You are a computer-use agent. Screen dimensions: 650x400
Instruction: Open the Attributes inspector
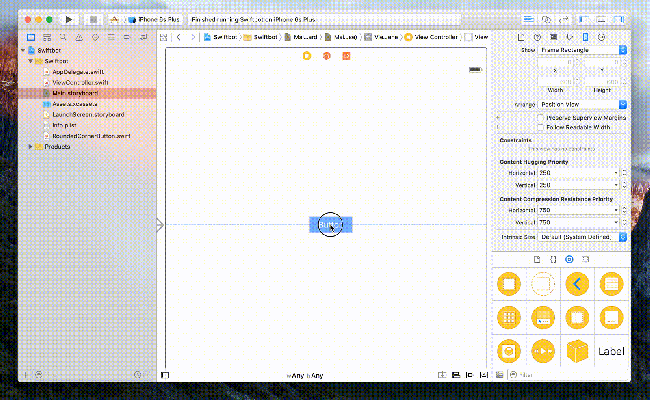[x=570, y=37]
